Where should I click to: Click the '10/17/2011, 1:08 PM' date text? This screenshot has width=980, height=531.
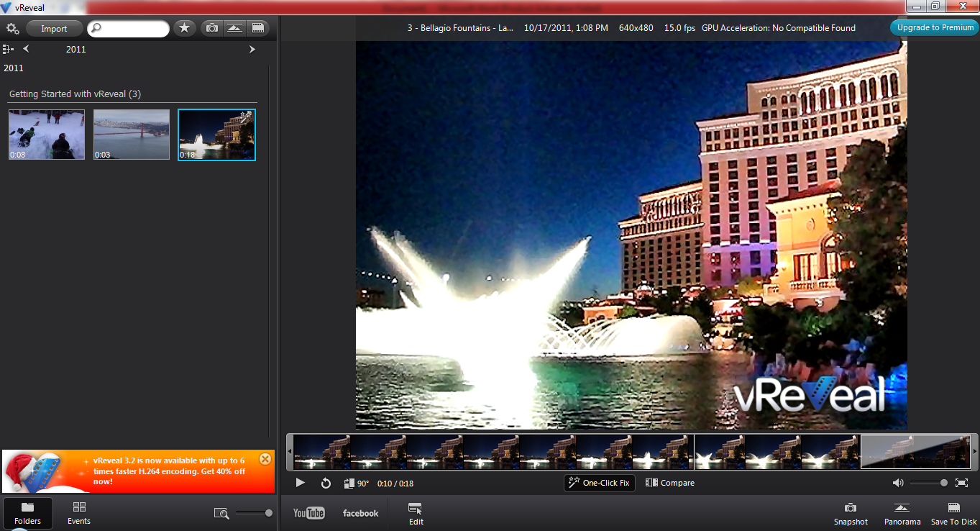point(566,28)
